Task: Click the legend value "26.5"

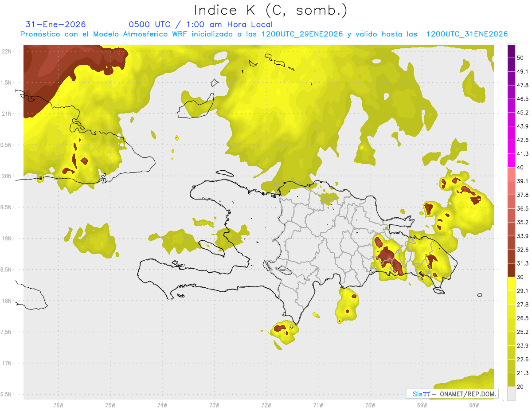Action: [x=523, y=318]
